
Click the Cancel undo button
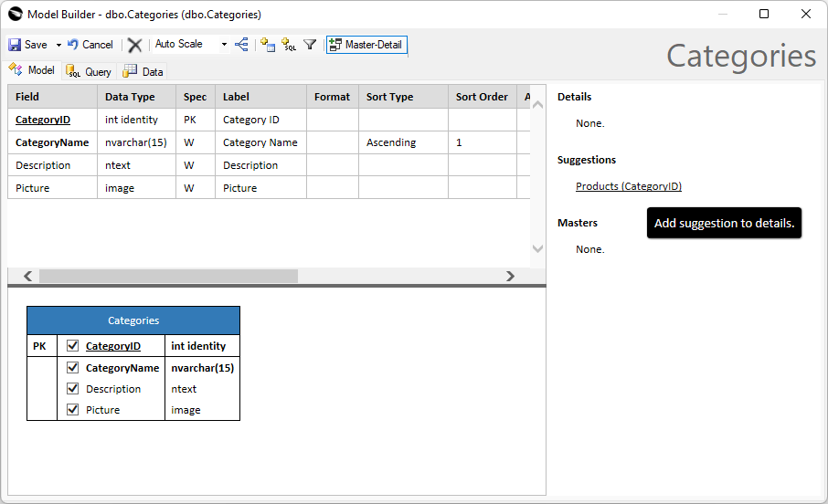pos(90,45)
